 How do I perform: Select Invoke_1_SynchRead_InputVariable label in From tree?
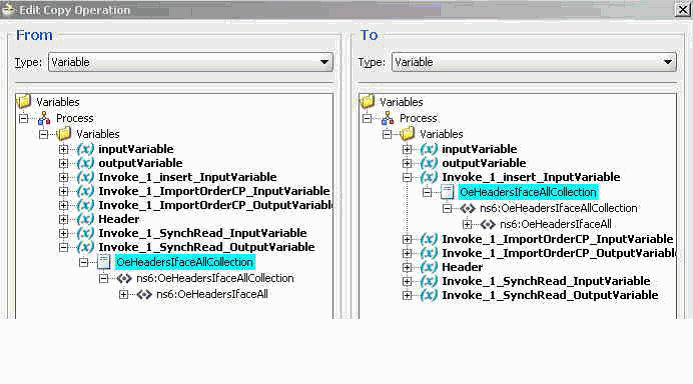tap(202, 233)
